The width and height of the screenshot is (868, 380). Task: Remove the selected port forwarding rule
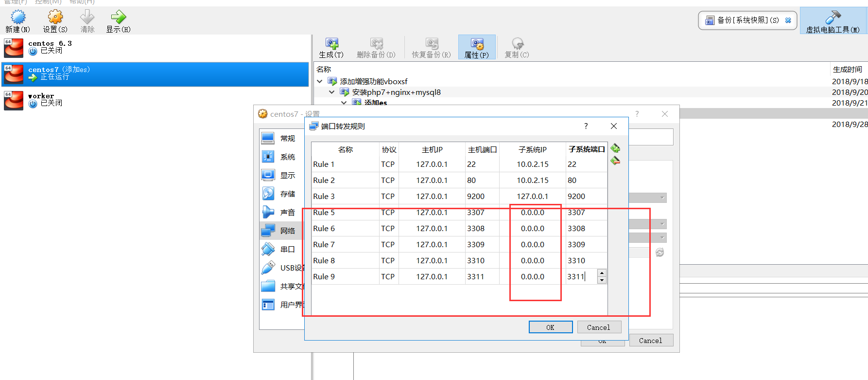(x=615, y=161)
